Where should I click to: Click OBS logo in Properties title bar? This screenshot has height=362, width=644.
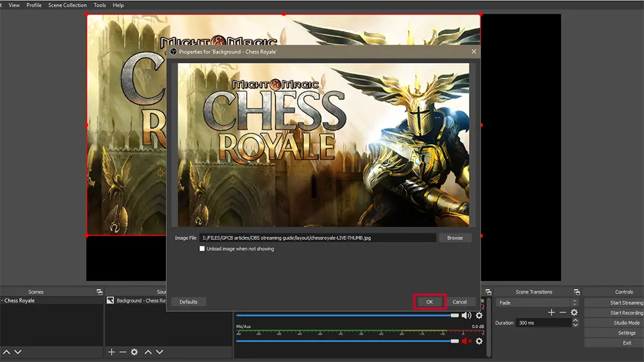[x=173, y=52]
